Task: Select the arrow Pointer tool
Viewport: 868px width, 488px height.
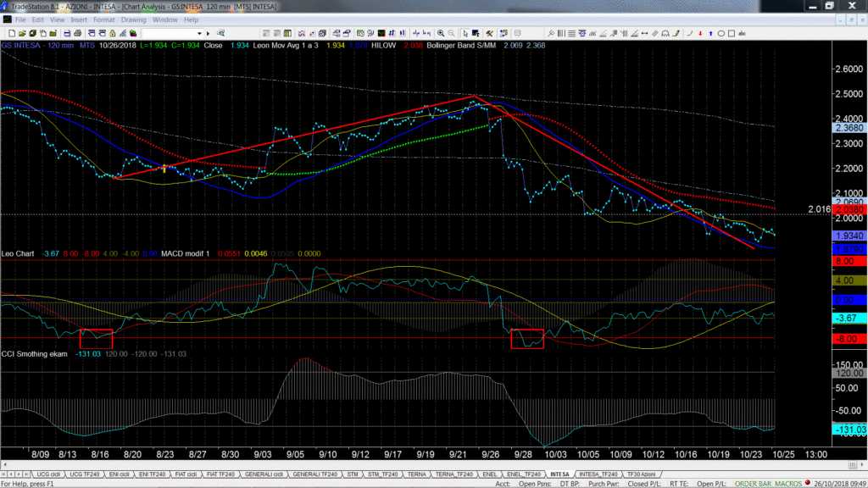Action: (465, 33)
